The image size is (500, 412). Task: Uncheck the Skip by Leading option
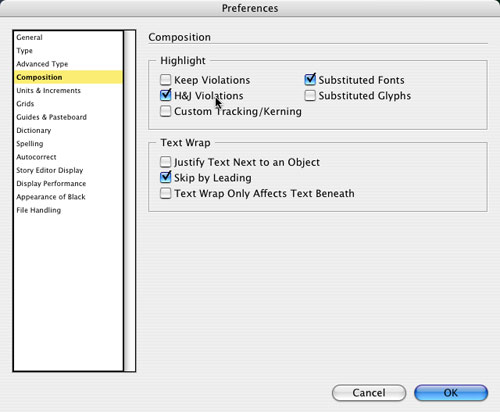pos(165,178)
